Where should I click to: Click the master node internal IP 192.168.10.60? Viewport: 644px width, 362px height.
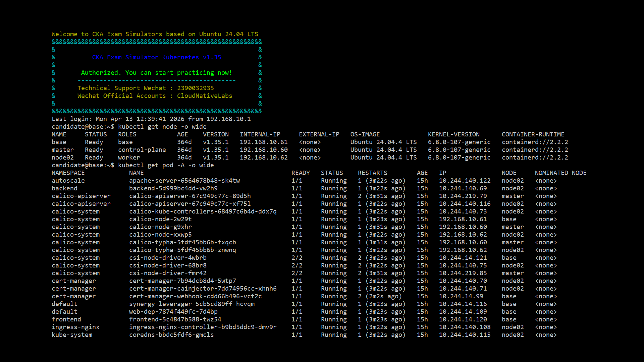(263, 150)
